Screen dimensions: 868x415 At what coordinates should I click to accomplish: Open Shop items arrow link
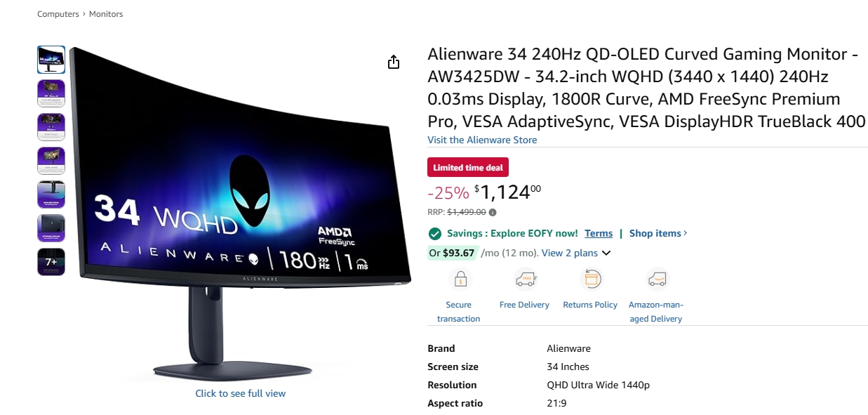[x=658, y=233]
